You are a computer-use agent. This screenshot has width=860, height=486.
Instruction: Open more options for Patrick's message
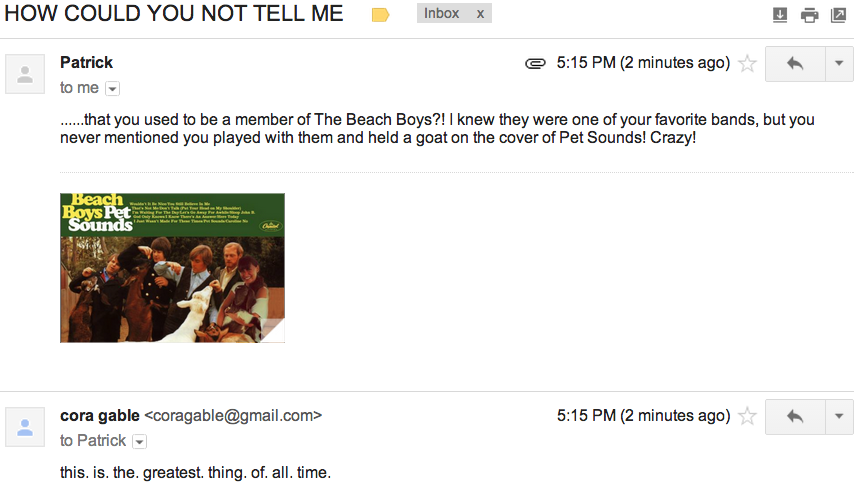point(839,64)
